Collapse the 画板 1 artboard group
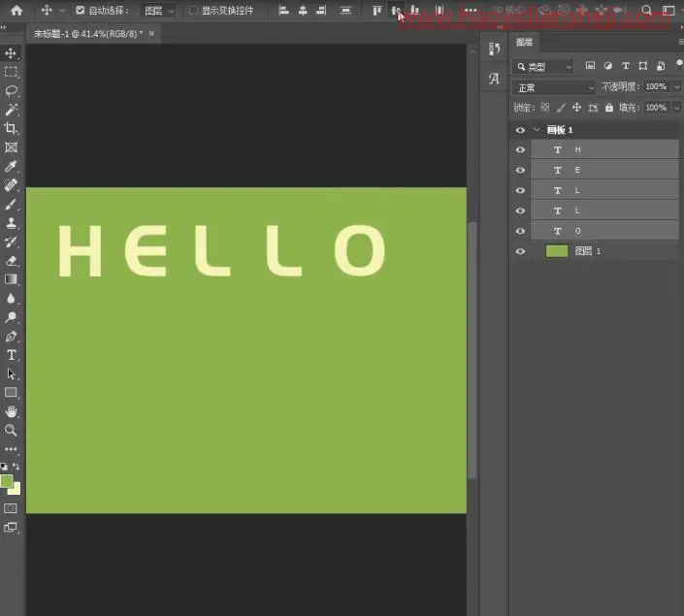The image size is (684, 616). 537,130
